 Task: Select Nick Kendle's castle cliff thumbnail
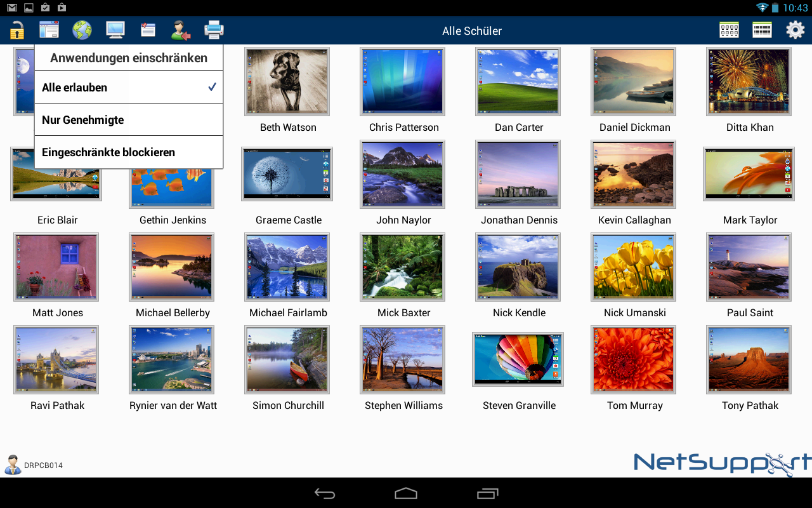[x=518, y=267]
